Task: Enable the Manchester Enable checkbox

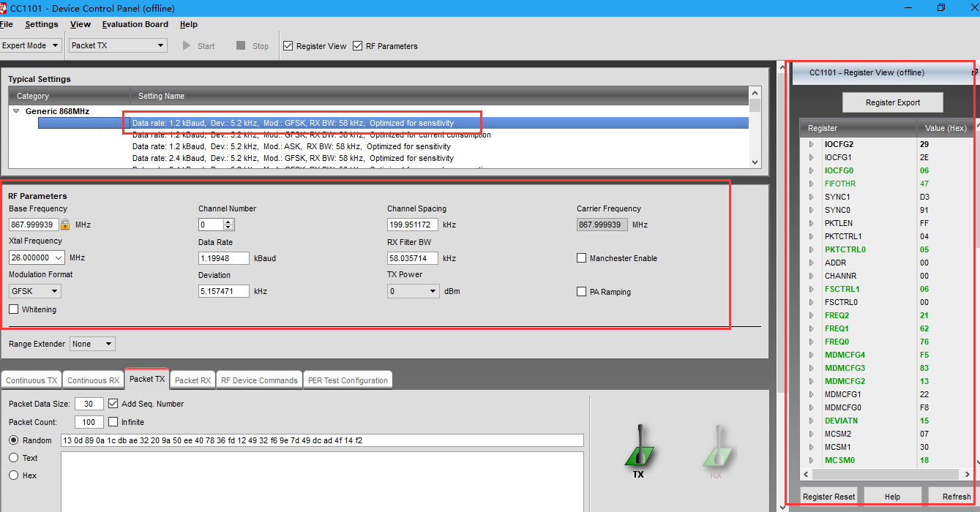Action: 582,258
